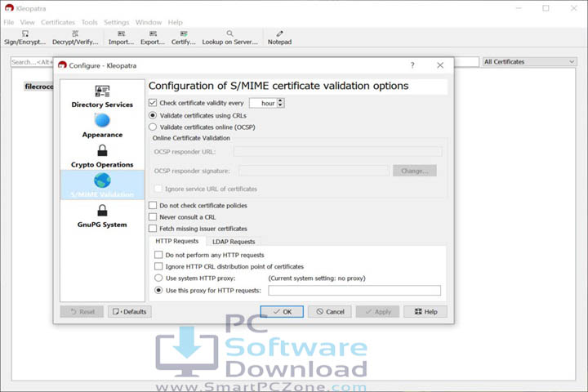Click the hour interval spinner arrows

click(280, 103)
